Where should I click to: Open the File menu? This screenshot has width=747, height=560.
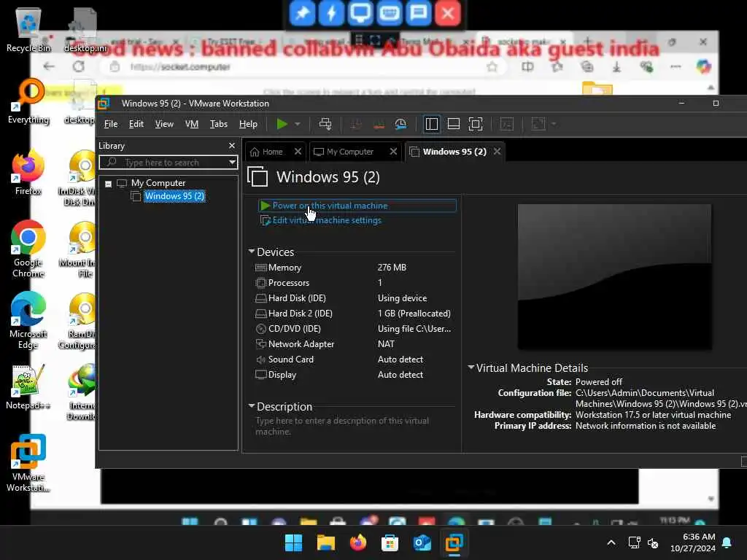pyautogui.click(x=111, y=124)
